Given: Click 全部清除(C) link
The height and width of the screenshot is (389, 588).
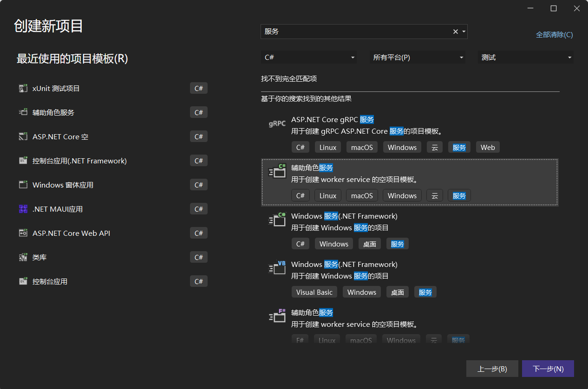Looking at the screenshot, I should pos(555,35).
